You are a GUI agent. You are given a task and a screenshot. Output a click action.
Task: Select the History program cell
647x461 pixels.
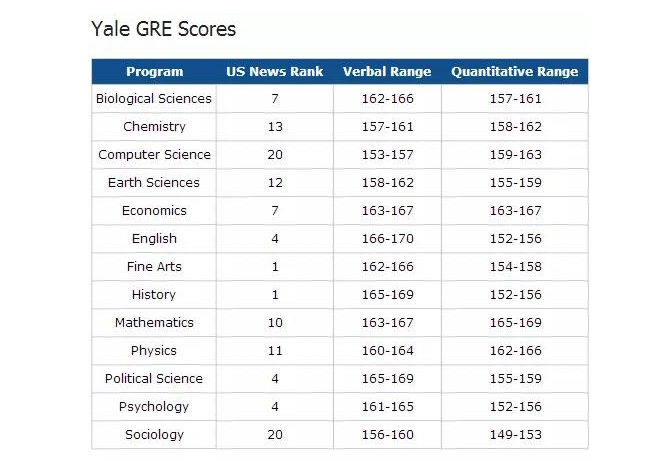(154, 295)
